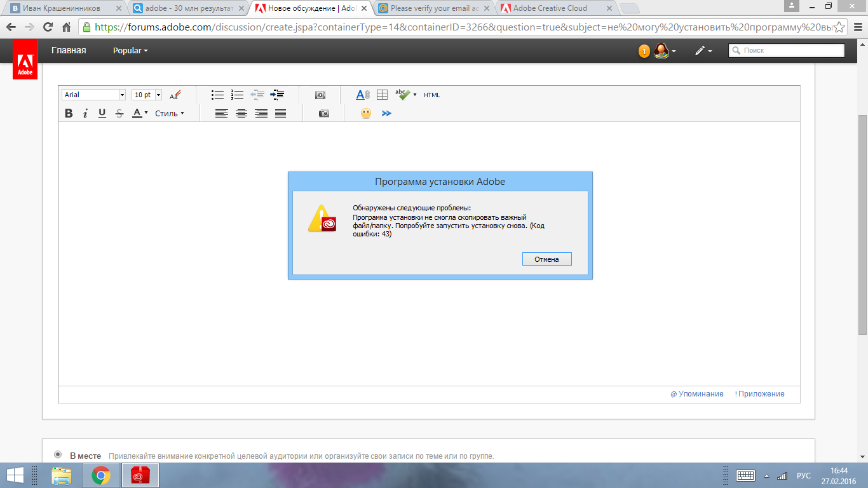Viewport: 868px width, 488px height.
Task: Insert a numbered list
Action: (237, 95)
